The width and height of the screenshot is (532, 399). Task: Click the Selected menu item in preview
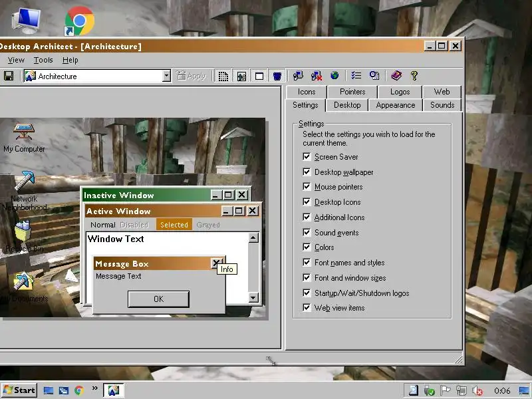174,225
